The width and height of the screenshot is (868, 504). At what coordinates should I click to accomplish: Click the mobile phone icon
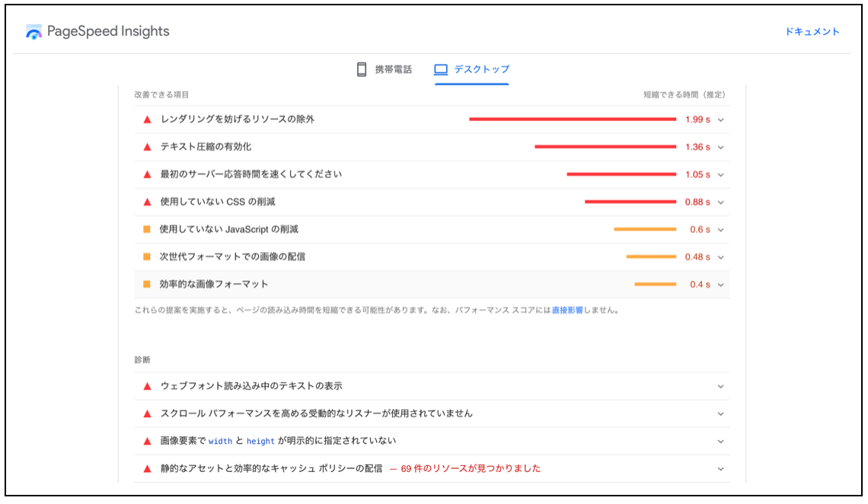tap(362, 69)
